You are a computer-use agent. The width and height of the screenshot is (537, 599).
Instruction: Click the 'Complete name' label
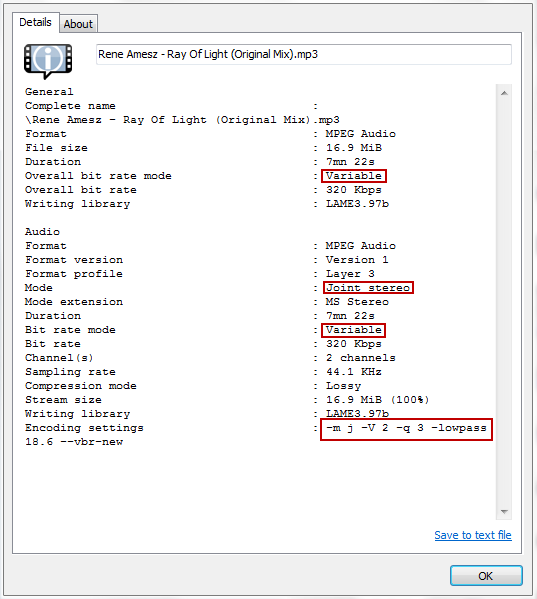(x=70, y=106)
